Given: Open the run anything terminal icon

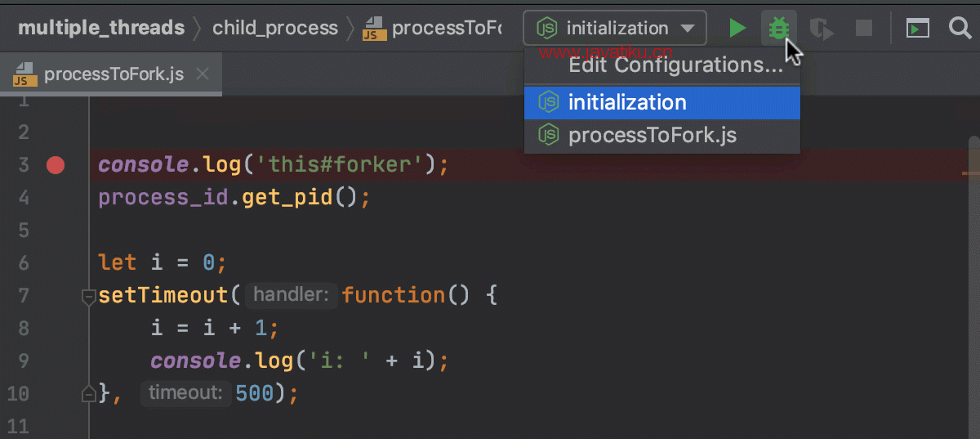Looking at the screenshot, I should click(x=918, y=29).
